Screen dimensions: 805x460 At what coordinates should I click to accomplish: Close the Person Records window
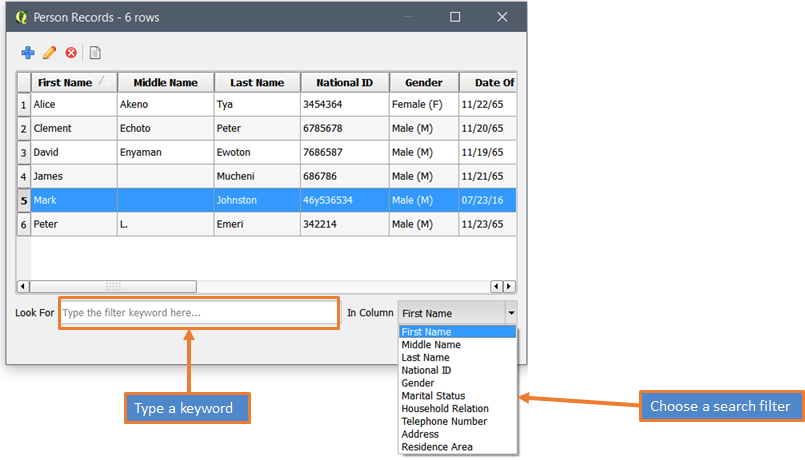tap(503, 17)
